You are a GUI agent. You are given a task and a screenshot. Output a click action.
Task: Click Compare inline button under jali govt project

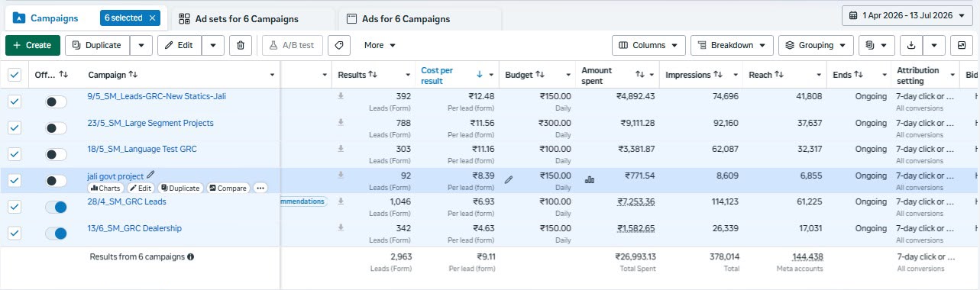coord(228,188)
